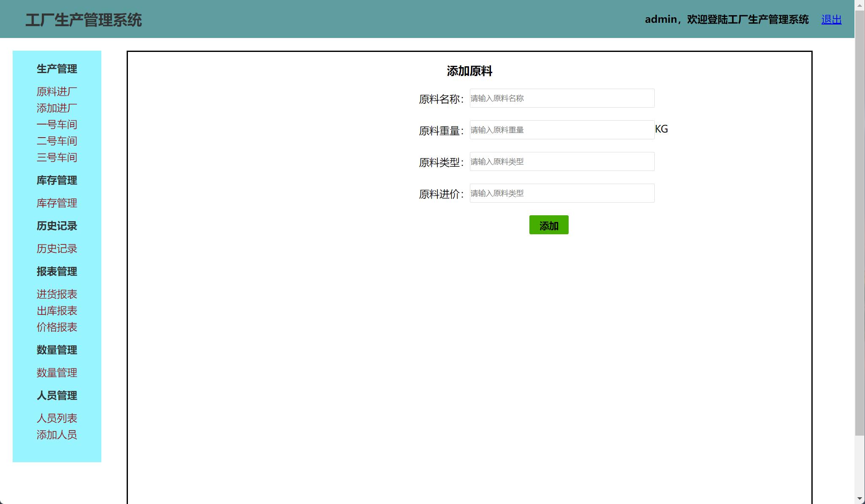This screenshot has height=504, width=865.
Task: Focus the 原料名称 input field
Action: [561, 98]
